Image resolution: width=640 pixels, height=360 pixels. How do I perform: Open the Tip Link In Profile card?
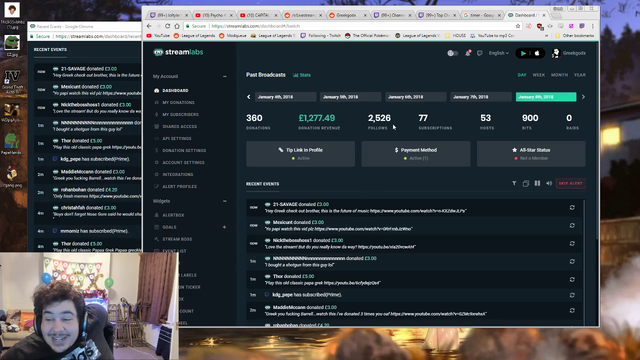point(300,154)
